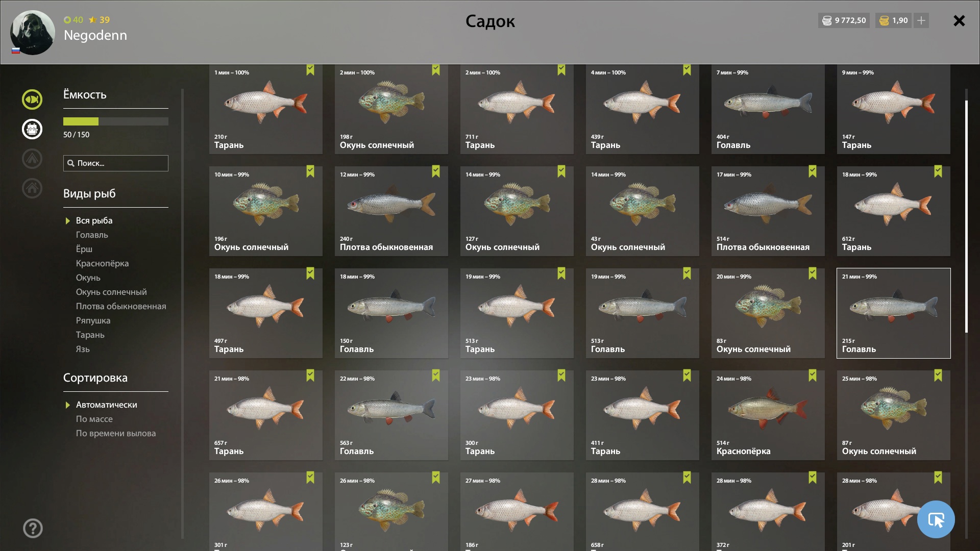Toggle bookmark flag on 210 г Тарань card
980x551 pixels.
310,70
